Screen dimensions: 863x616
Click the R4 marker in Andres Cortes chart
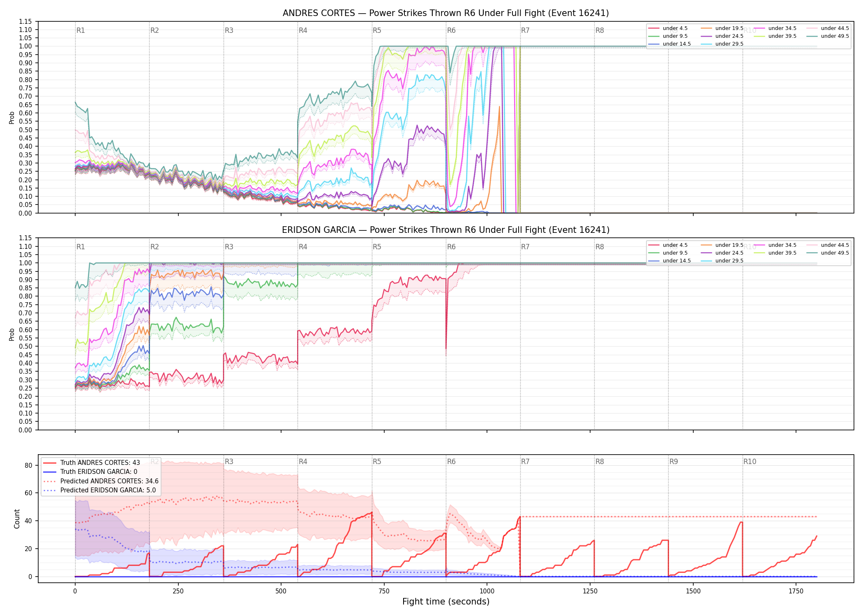coord(303,30)
